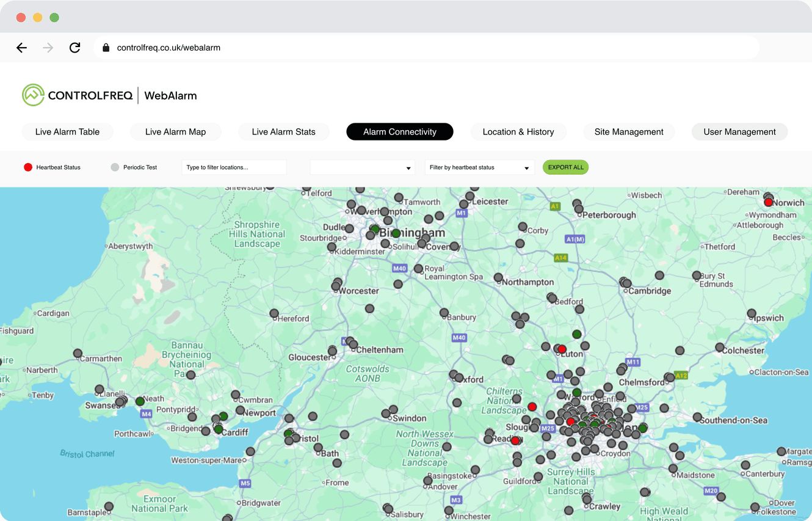Viewport: 812px width, 521px height.
Task: Click the padlock icon in the address bar
Action: 106,48
